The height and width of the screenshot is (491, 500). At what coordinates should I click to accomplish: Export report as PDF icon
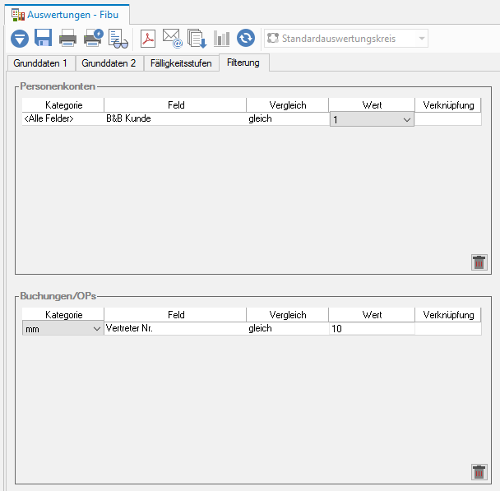[148, 39]
